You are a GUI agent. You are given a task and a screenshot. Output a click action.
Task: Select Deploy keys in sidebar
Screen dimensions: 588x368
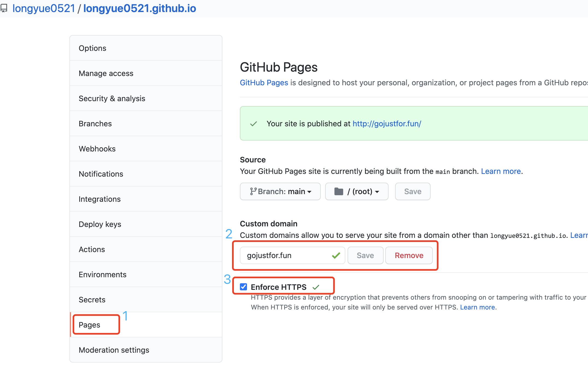146,224
